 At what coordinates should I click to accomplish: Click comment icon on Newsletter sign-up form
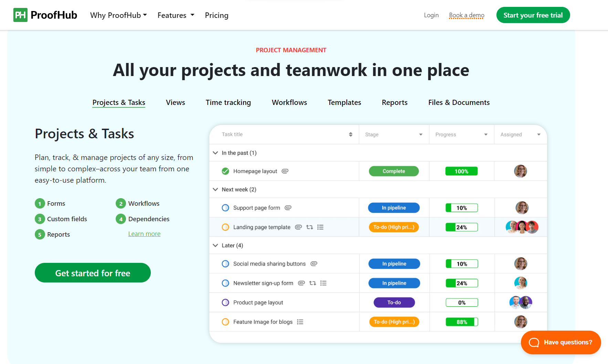[x=301, y=283]
